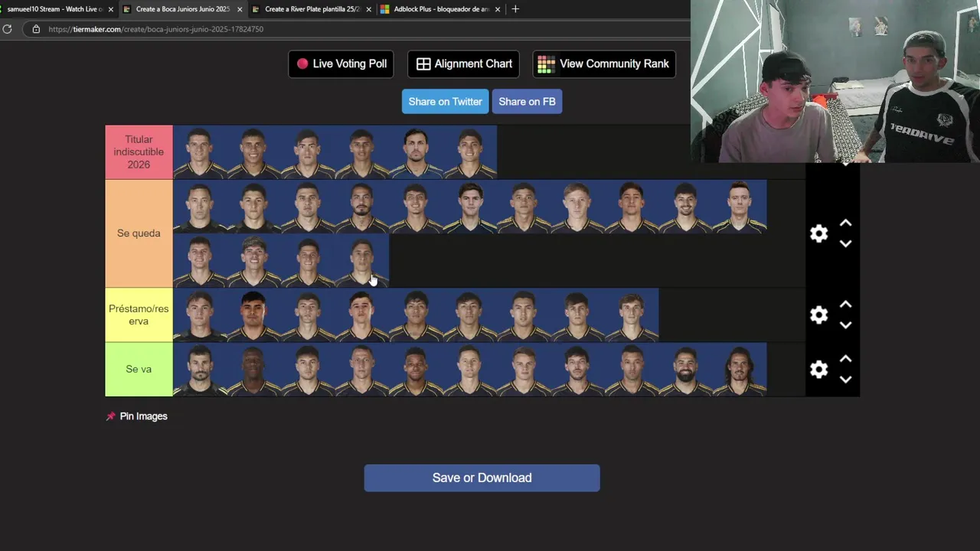Select first player in Préstamo/reserva row
Image resolution: width=980 pixels, height=551 pixels.
(200, 315)
